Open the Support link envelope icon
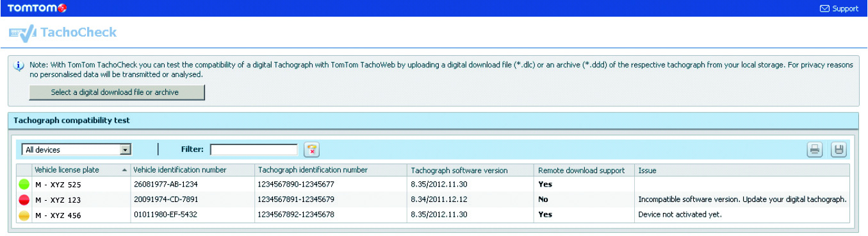Viewport: 868px width, 236px height. click(x=824, y=8)
